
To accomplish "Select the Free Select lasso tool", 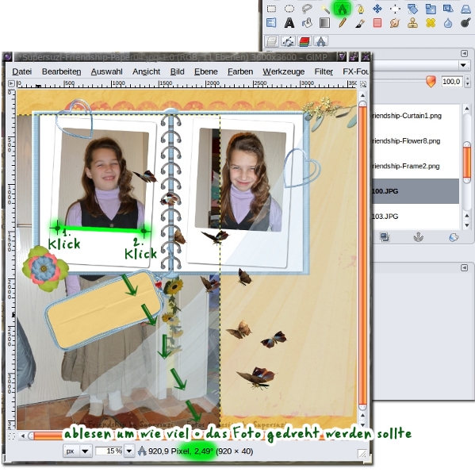I will [307, 9].
